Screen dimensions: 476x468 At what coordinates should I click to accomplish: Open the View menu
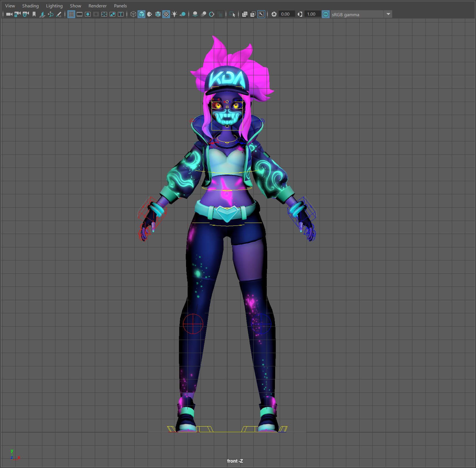tap(10, 6)
